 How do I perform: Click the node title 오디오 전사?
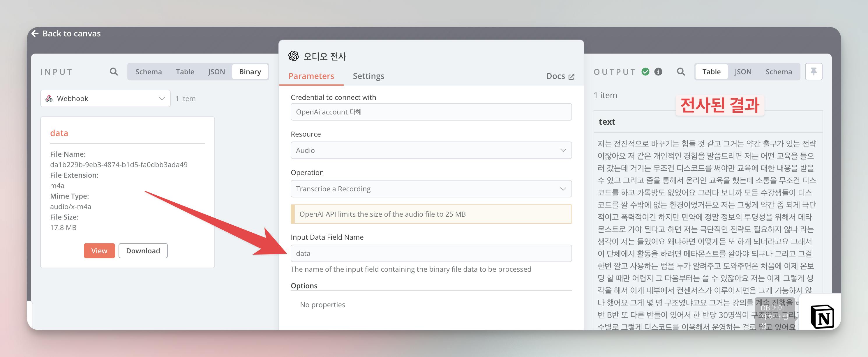(325, 56)
